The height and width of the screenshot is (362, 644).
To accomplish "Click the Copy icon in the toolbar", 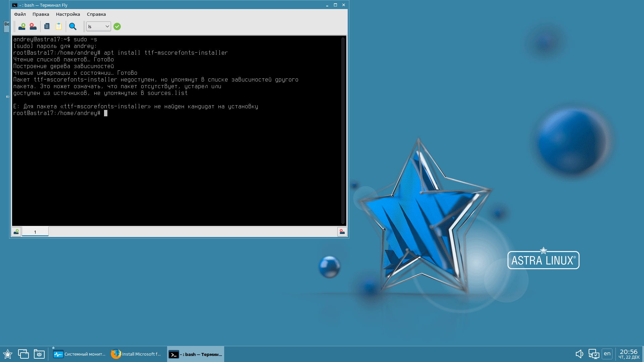I will [47, 26].
